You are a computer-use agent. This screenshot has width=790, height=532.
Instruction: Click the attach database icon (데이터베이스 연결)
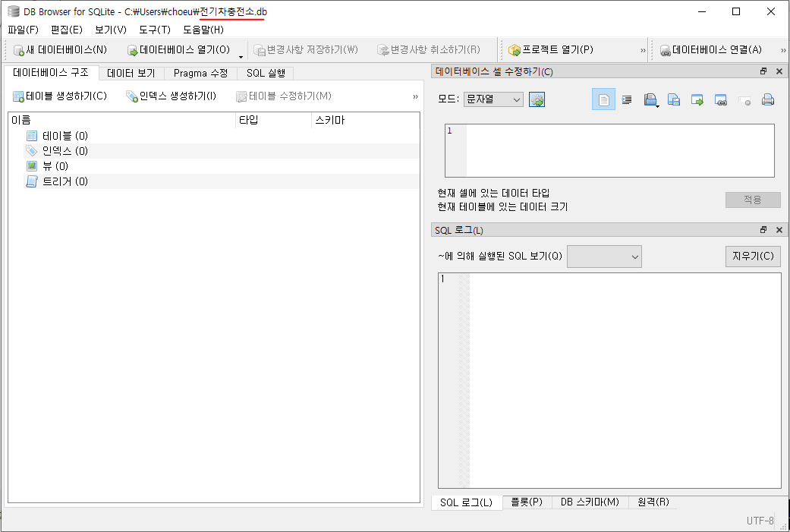(x=665, y=50)
